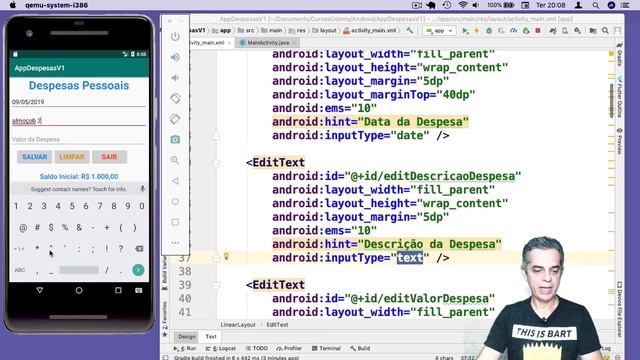This screenshot has width=640, height=360.
Task: Click the Debug app bug icon
Action: [489, 31]
